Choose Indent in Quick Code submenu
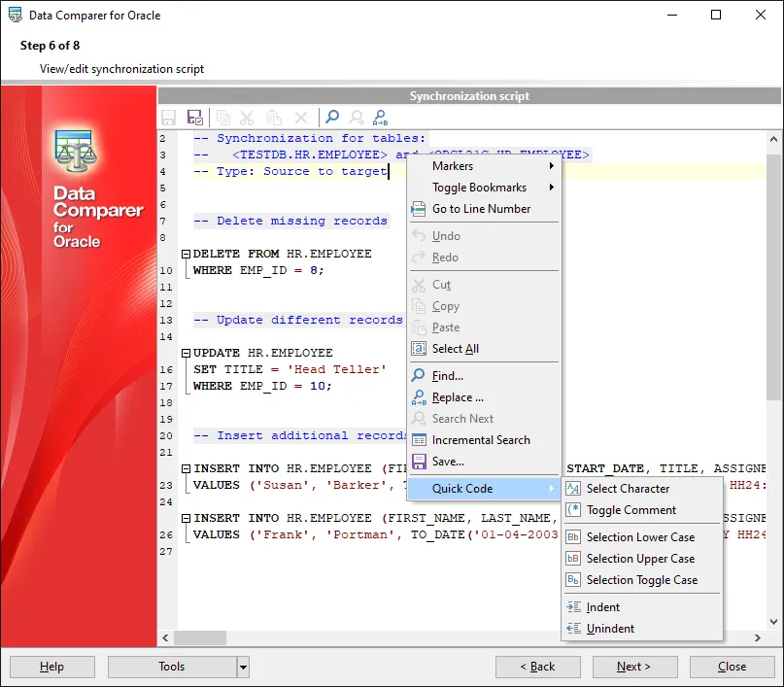This screenshot has height=687, width=784. click(642, 607)
